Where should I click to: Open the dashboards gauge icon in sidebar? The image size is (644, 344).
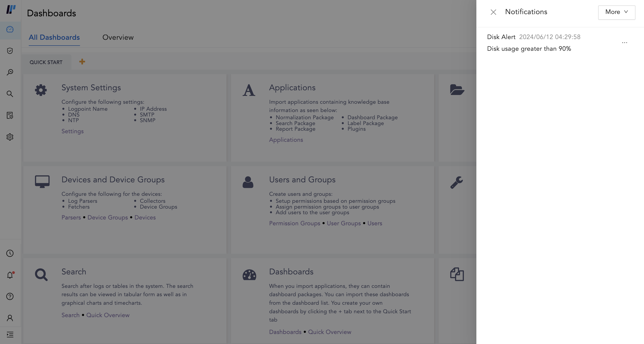tap(10, 29)
